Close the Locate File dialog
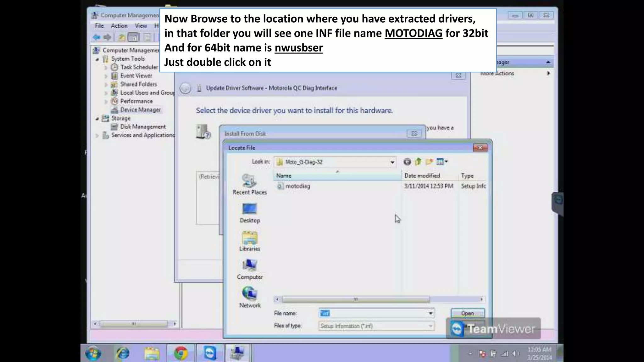Viewport: 644px width, 362px height. (480, 148)
